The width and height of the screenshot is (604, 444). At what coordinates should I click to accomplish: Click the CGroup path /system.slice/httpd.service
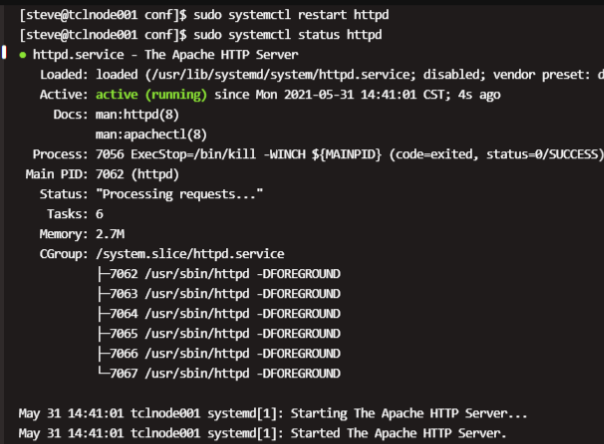point(189,253)
